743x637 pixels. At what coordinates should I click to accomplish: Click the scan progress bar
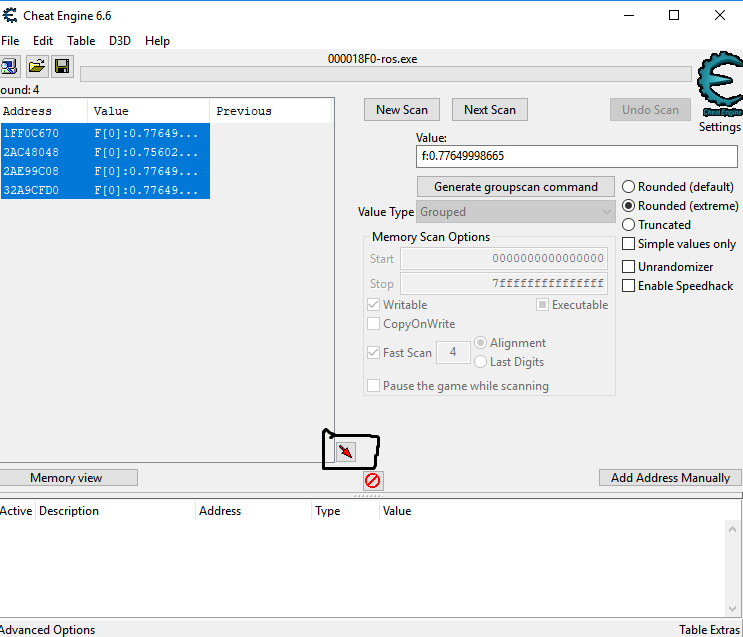click(x=386, y=74)
